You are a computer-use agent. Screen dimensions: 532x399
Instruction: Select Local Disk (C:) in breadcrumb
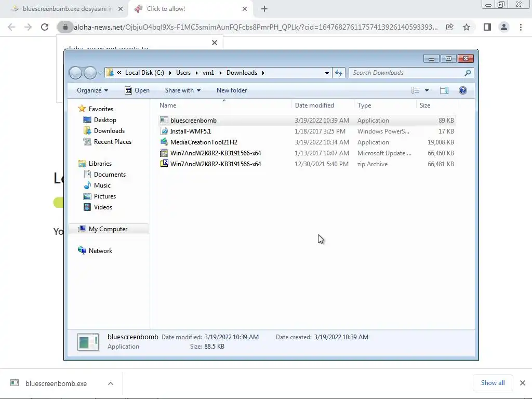click(x=144, y=73)
